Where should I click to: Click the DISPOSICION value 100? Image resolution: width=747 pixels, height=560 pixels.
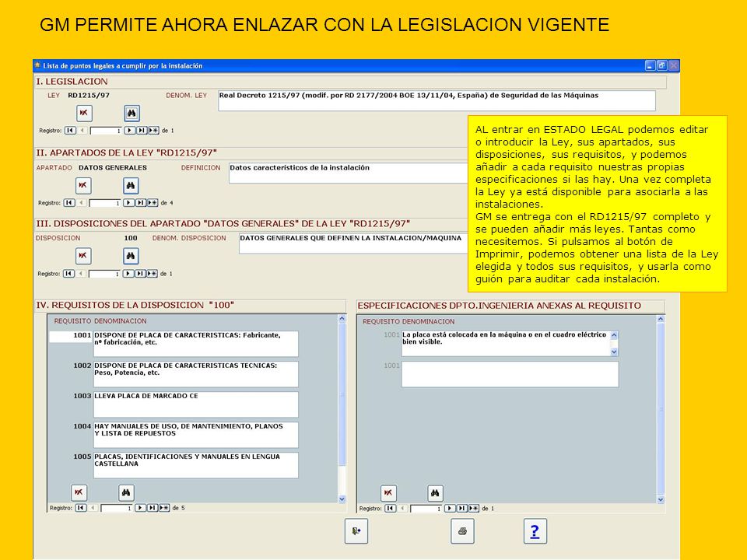coord(131,238)
